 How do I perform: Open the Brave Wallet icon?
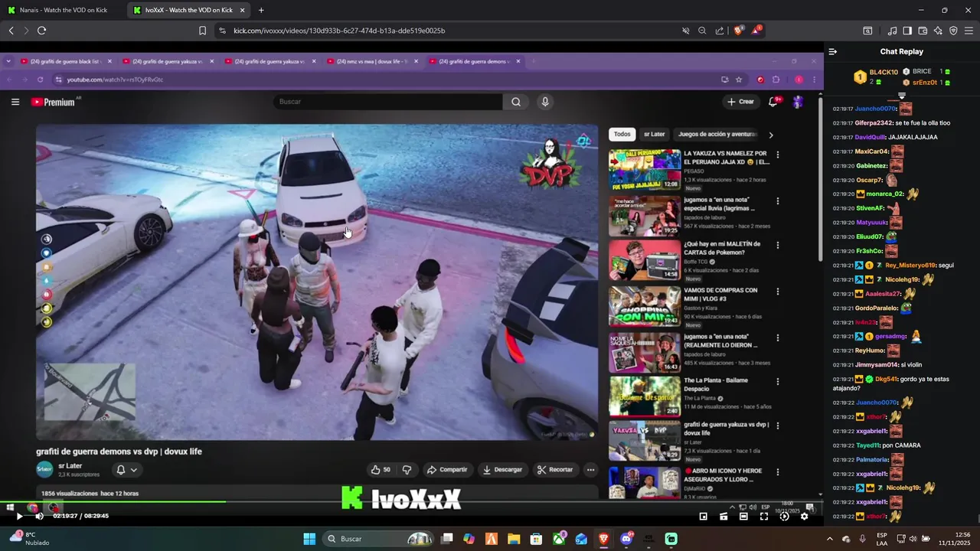pos(923,31)
